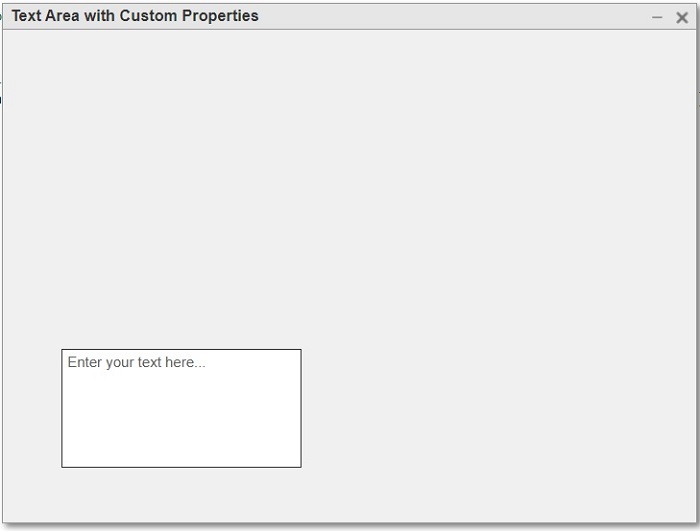Click the dash icon in the title bar
Image resolution: width=700 pixels, height=531 pixels.
point(657,17)
